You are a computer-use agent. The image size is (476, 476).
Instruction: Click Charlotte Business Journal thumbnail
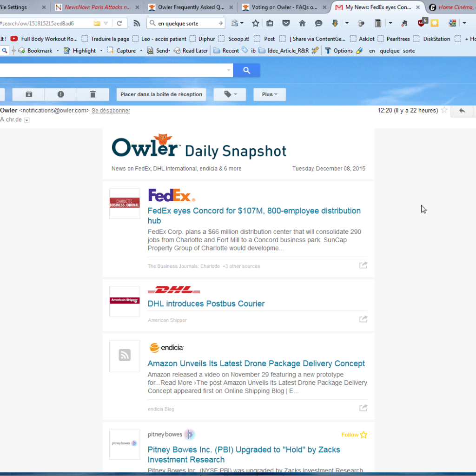(x=125, y=204)
